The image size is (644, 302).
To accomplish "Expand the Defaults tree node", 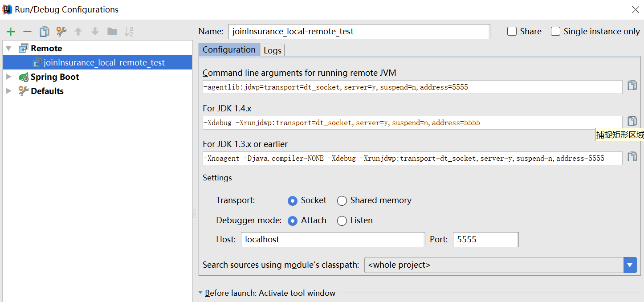I will tap(8, 91).
